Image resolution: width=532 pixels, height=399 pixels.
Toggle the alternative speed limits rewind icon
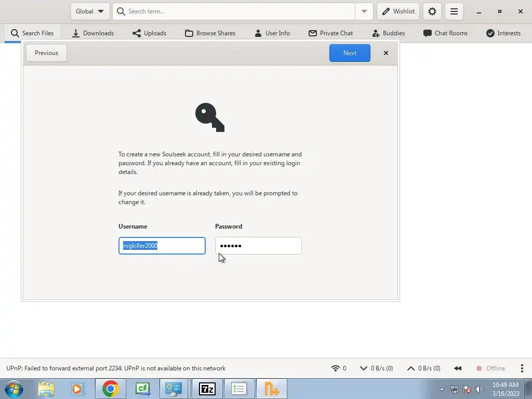pos(458,368)
